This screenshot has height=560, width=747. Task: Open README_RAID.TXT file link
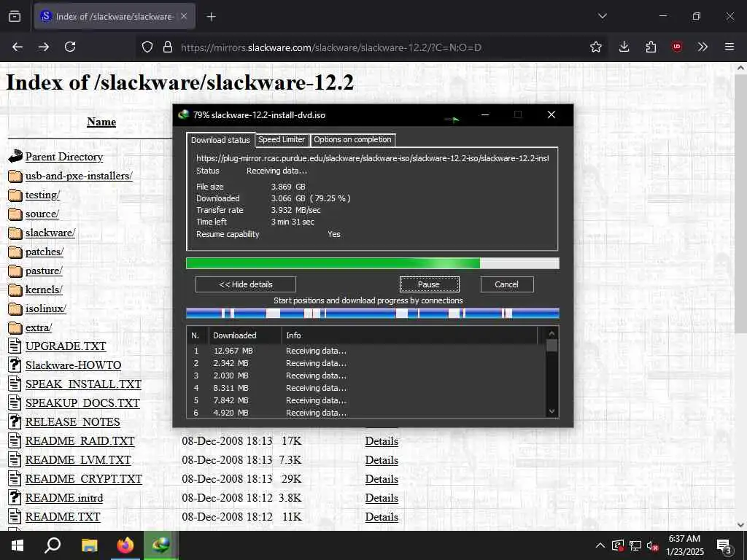tap(80, 441)
